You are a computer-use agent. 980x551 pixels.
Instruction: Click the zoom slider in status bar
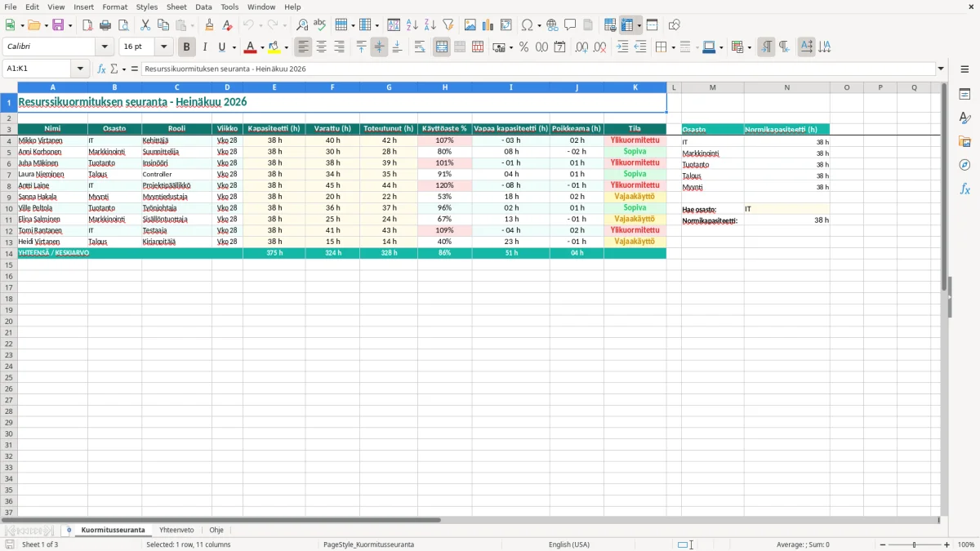(x=915, y=544)
